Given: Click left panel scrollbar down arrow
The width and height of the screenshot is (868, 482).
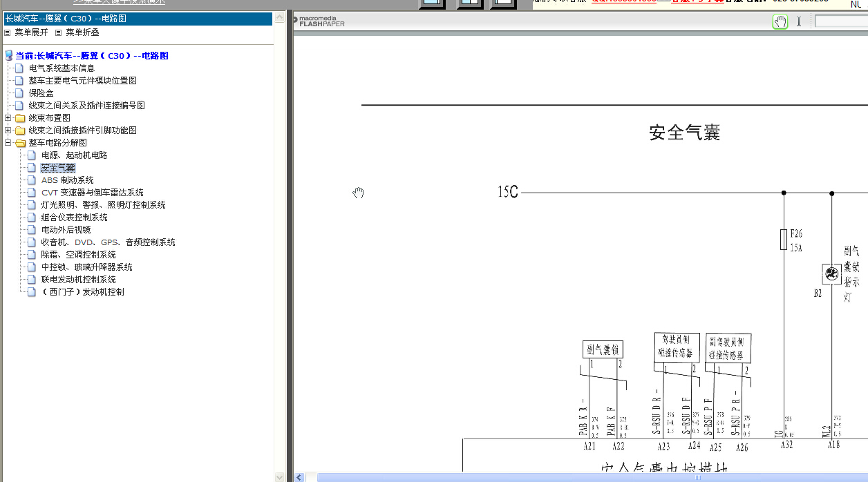Looking at the screenshot, I should pyautogui.click(x=279, y=476).
